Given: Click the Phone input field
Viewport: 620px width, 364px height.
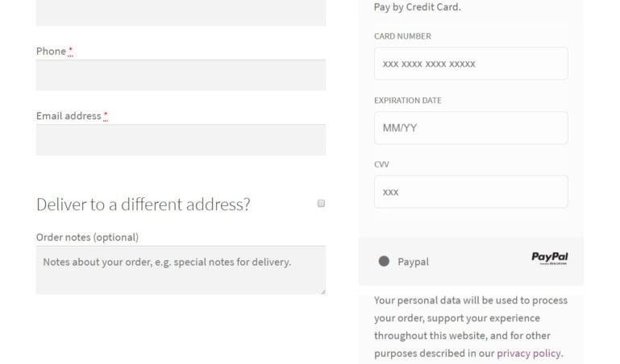Looking at the screenshot, I should click(181, 76).
